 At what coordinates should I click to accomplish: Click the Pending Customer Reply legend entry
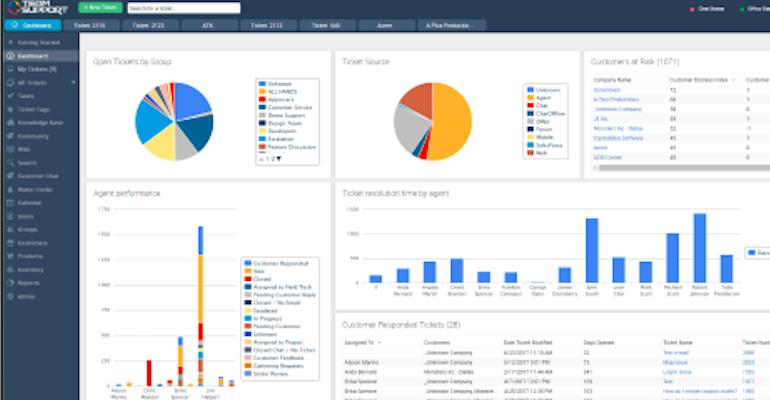[x=280, y=295]
